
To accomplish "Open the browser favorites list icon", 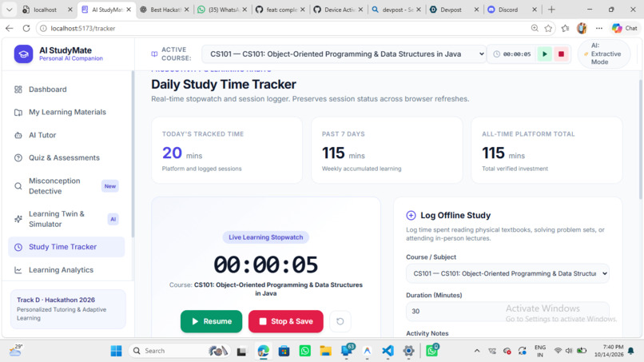I will click(565, 28).
